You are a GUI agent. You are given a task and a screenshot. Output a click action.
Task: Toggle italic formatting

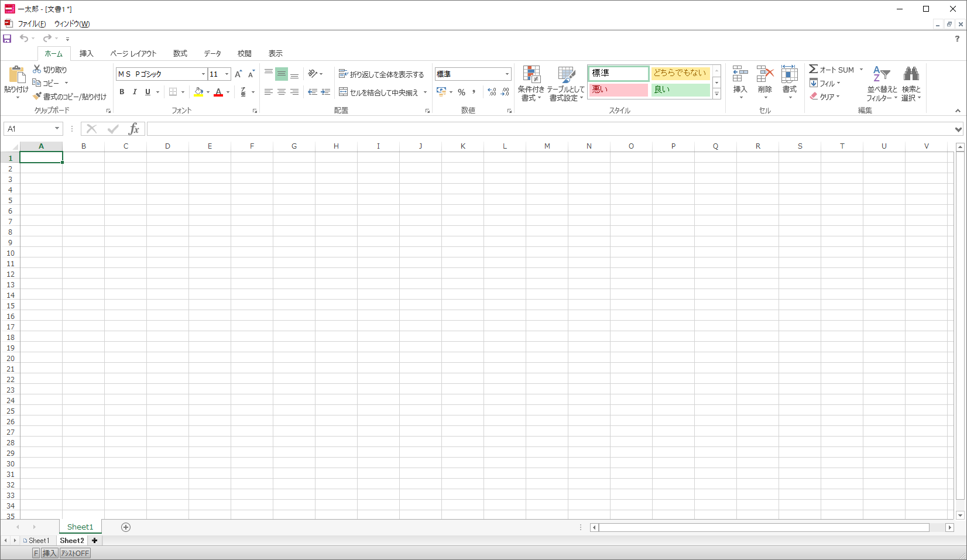(x=135, y=92)
